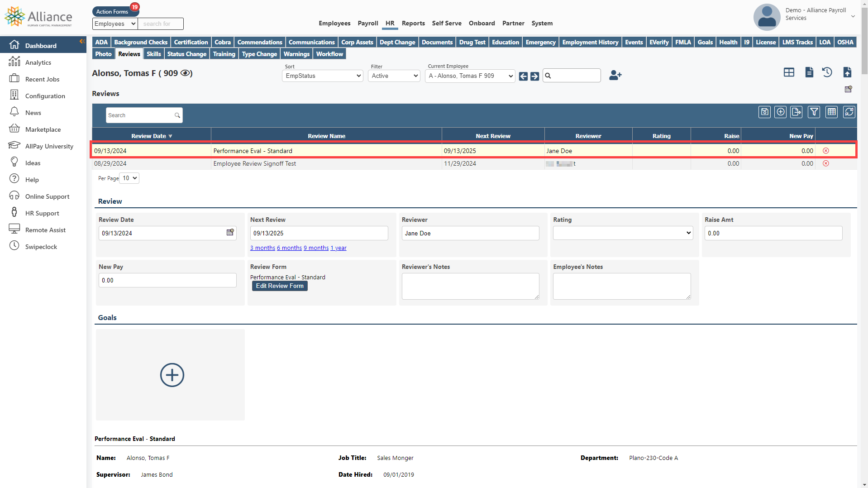Export the reviews list with the export icon
Viewport: 868px width, 488px height.
click(x=796, y=112)
